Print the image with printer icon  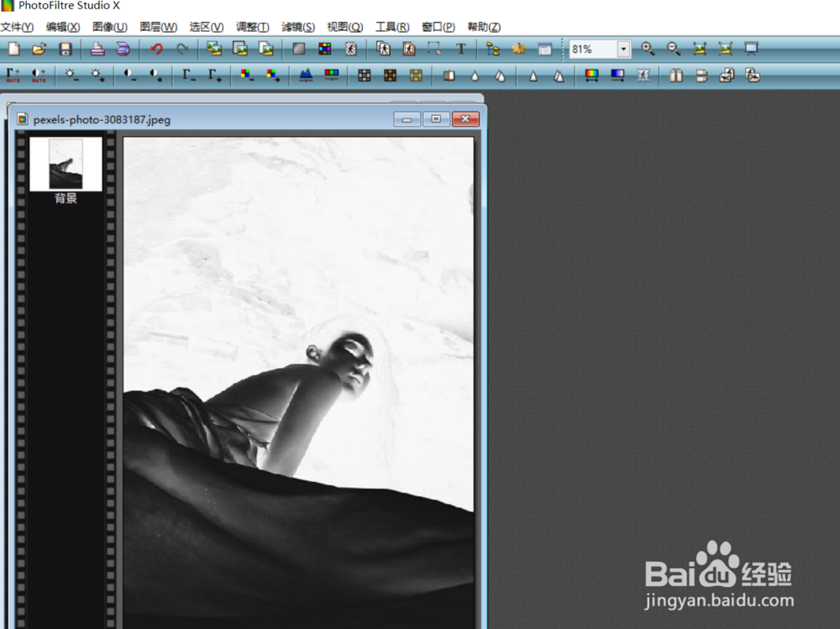(x=97, y=50)
